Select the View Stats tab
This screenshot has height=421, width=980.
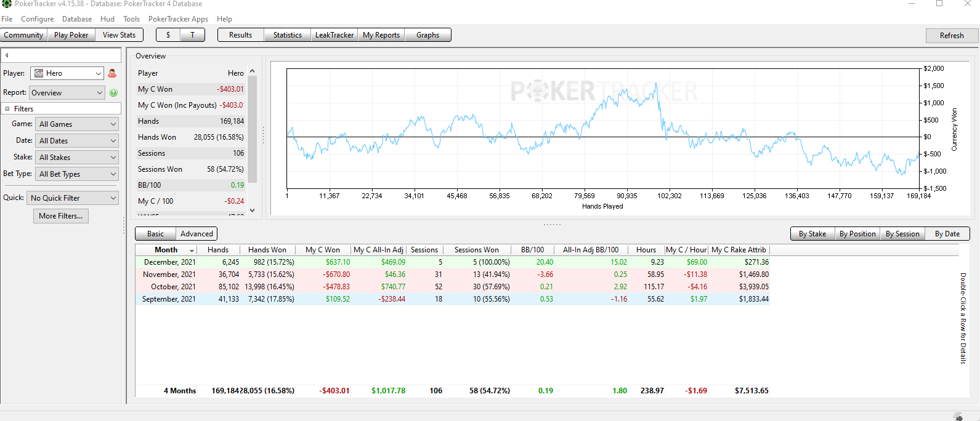tap(119, 35)
